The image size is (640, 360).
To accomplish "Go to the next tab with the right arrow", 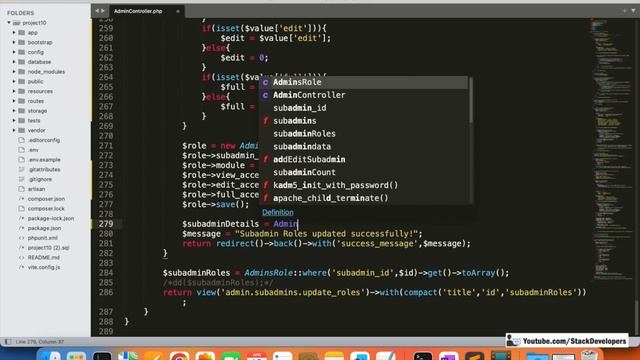I will tap(102, 11).
